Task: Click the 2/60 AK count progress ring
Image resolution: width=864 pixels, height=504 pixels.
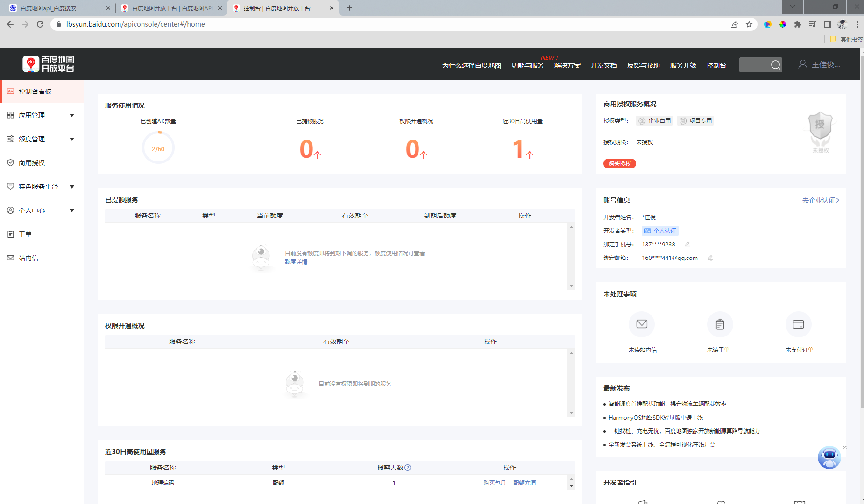Action: (158, 148)
